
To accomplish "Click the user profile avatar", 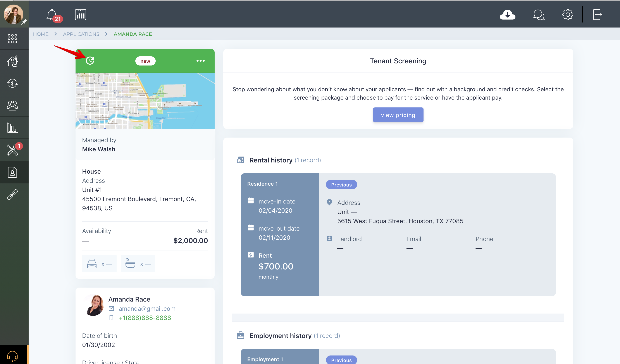I will (14, 14).
